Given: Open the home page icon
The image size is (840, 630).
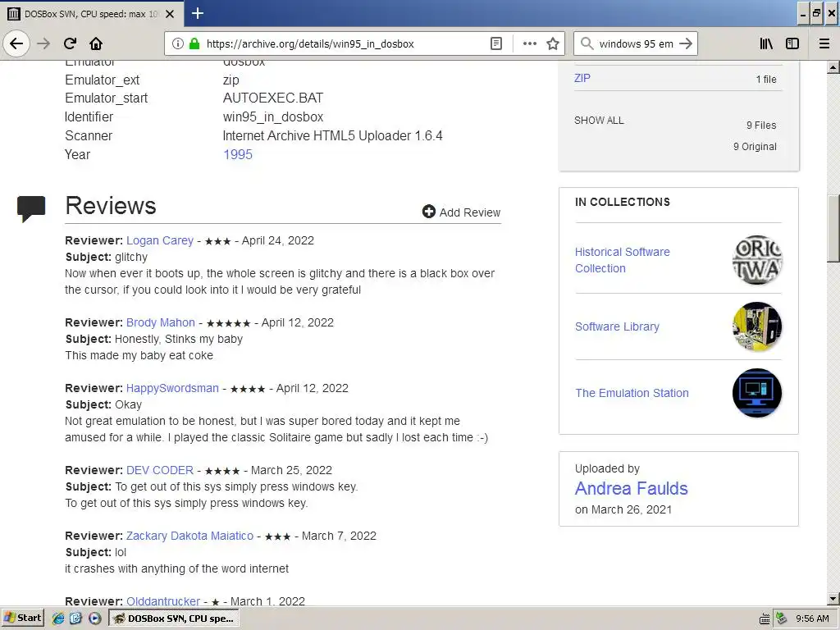Looking at the screenshot, I should (x=96, y=43).
